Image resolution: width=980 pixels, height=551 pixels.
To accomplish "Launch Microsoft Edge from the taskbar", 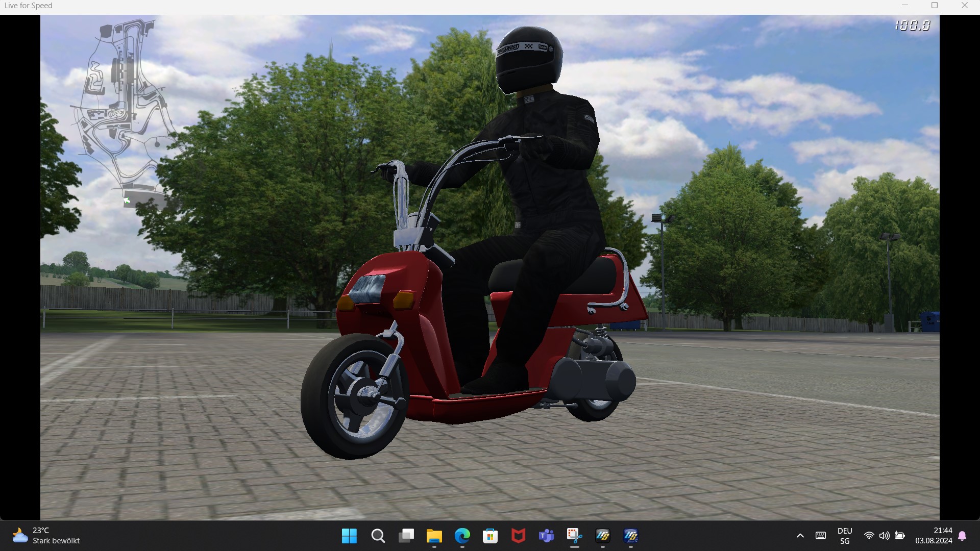I will 462,536.
